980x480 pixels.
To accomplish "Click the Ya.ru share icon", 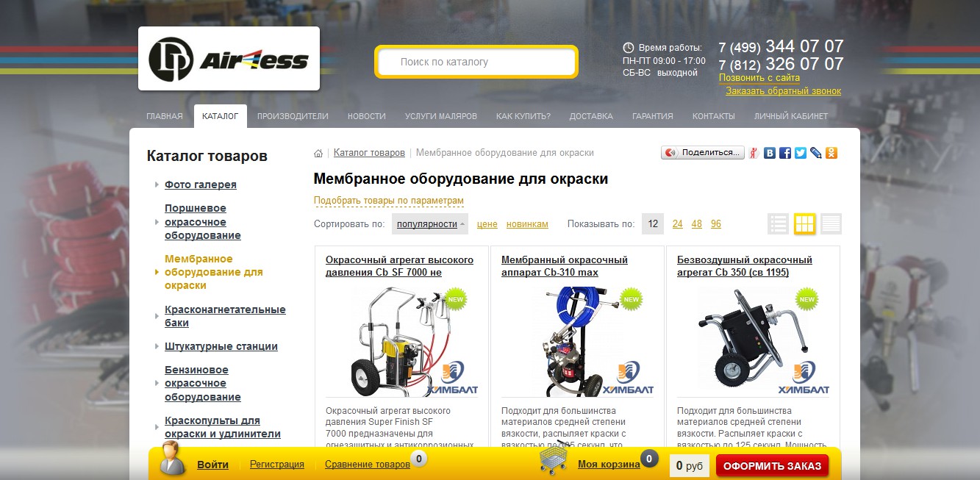I will [754, 153].
